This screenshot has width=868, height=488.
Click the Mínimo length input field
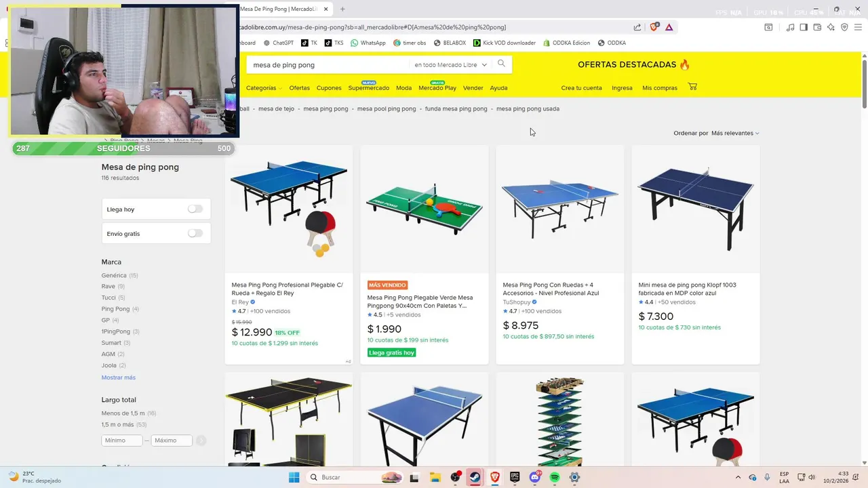tap(122, 441)
